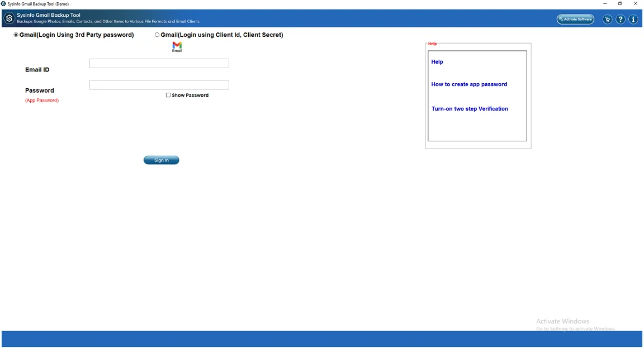Click inside the Password input field
Screen dimensions: 644x348
[159, 84]
